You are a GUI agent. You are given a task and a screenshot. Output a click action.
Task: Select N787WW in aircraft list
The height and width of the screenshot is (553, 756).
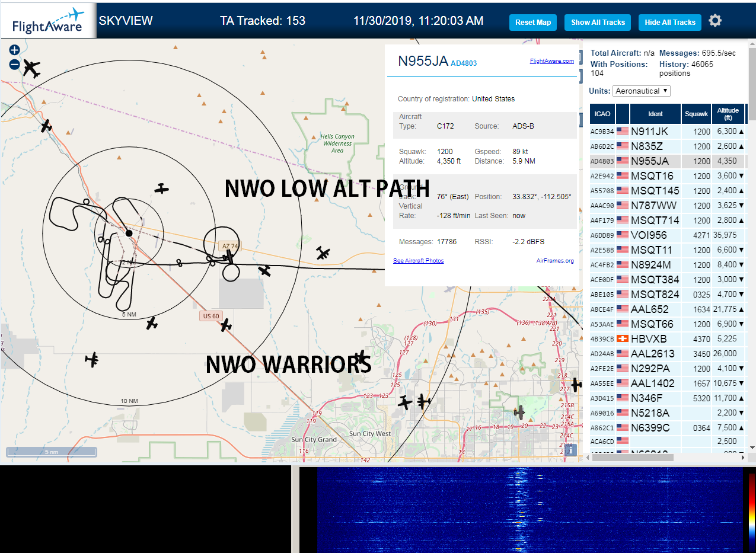667,206
